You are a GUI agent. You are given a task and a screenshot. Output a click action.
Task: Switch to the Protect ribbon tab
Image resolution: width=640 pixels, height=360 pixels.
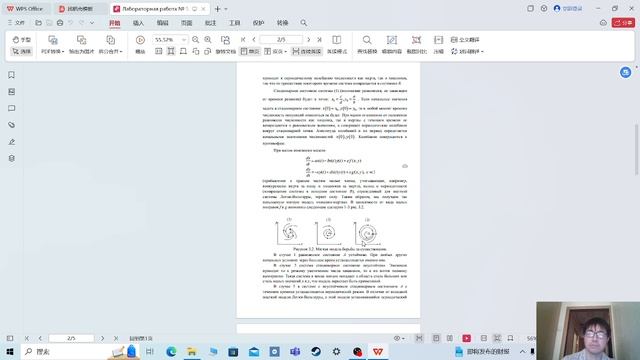[x=258, y=23]
